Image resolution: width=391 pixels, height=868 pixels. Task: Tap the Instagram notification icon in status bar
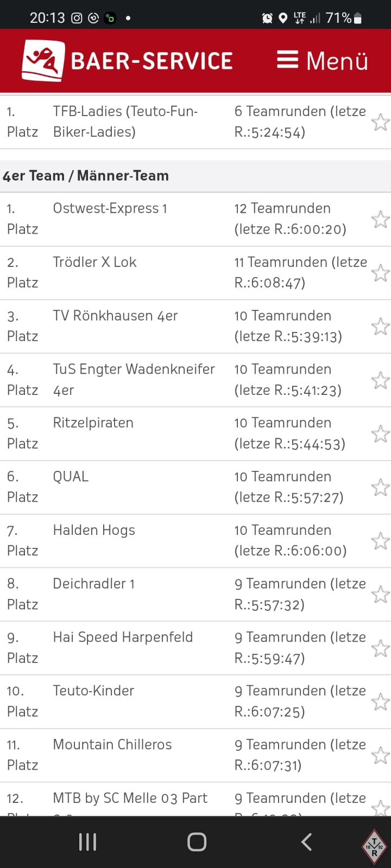click(x=77, y=18)
